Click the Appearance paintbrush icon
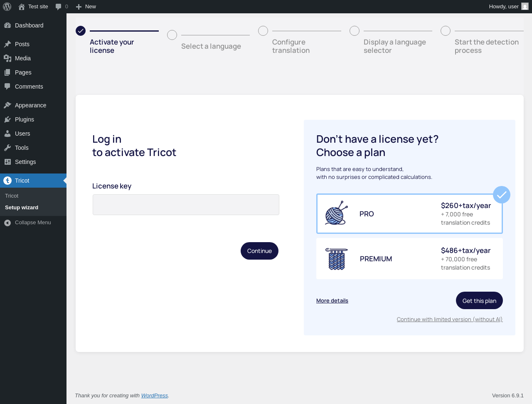Screen dimensions: 532x404 click(x=7, y=105)
